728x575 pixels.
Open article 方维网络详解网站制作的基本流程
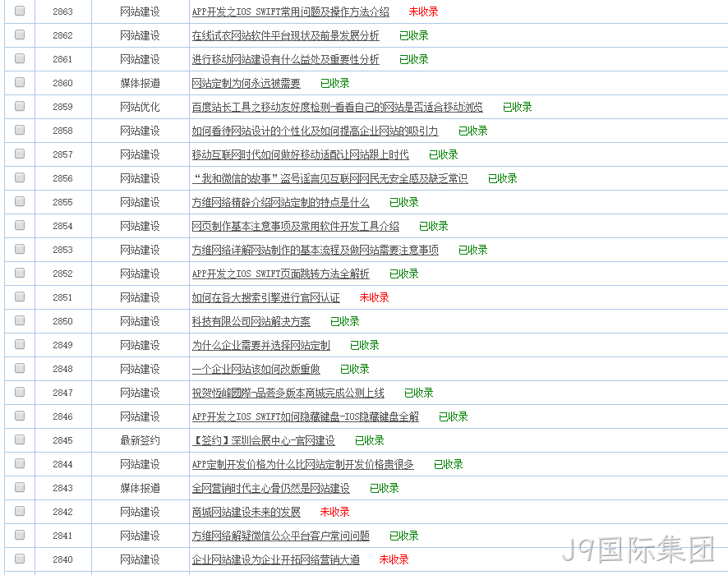[x=315, y=251]
